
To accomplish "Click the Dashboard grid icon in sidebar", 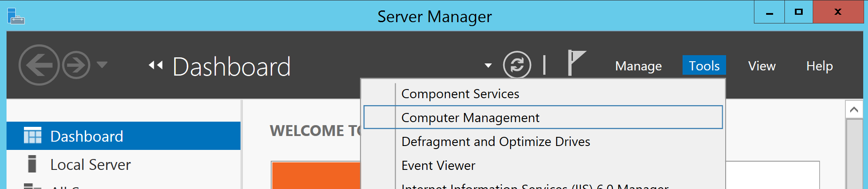I will (x=33, y=136).
